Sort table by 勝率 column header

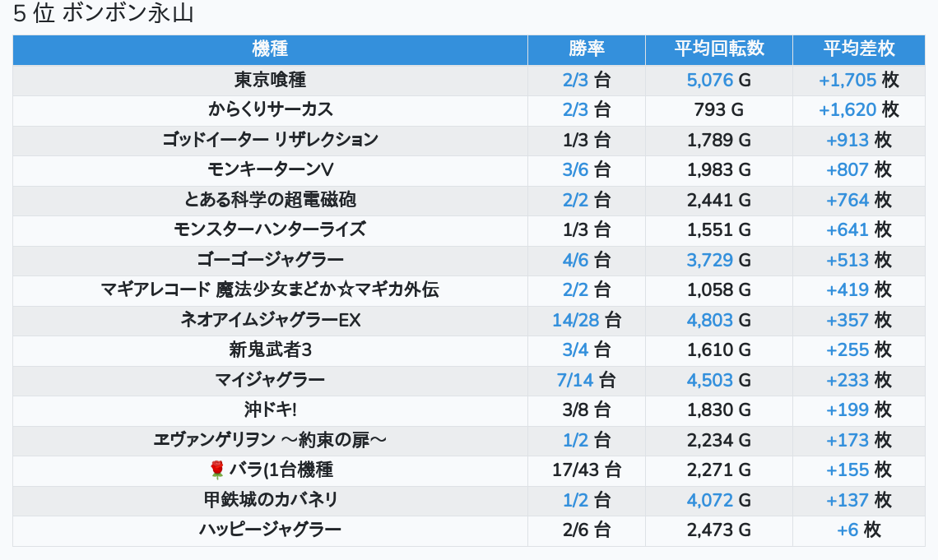[x=586, y=49]
